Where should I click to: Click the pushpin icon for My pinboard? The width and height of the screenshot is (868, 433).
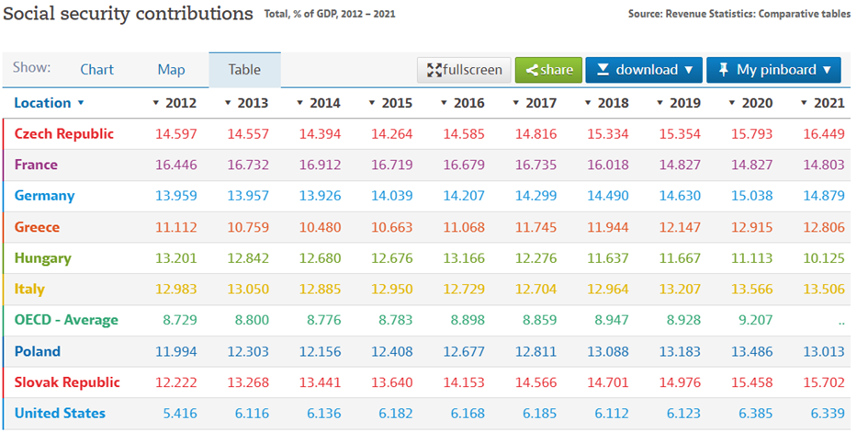point(724,70)
